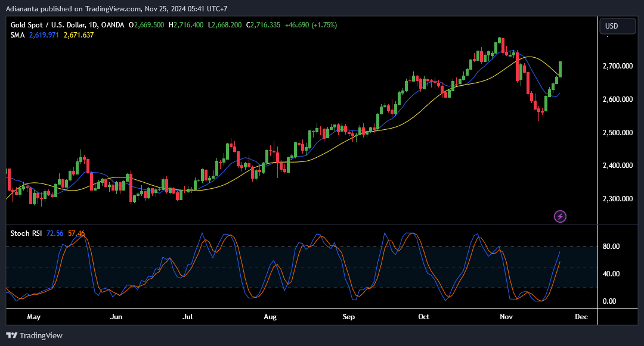
Task: Click the TradingView logo at bottom left
Action: pyautogui.click(x=35, y=335)
